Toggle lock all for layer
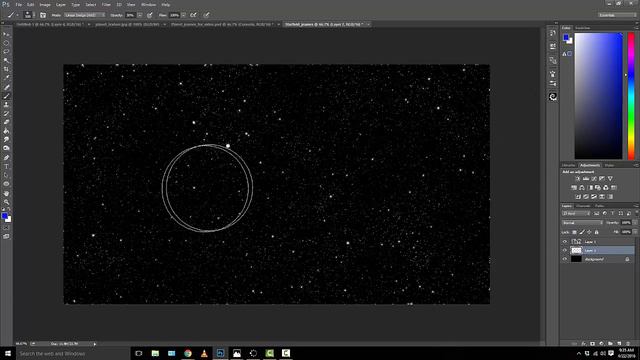The image size is (640, 360). point(596,232)
